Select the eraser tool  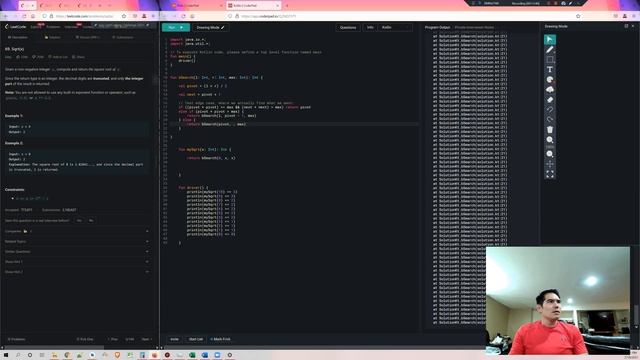550,100
